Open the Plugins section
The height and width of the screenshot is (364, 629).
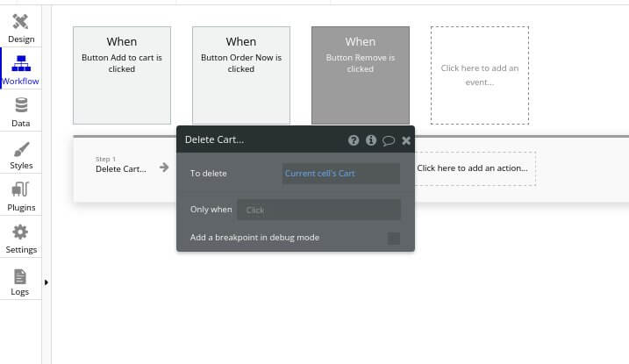tap(21, 196)
